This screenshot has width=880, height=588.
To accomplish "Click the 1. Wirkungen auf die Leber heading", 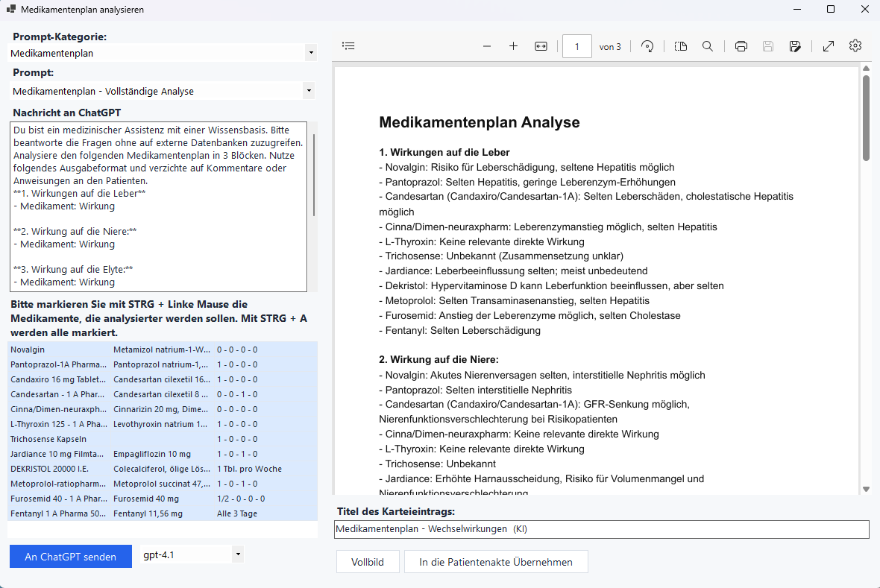I will tap(444, 152).
